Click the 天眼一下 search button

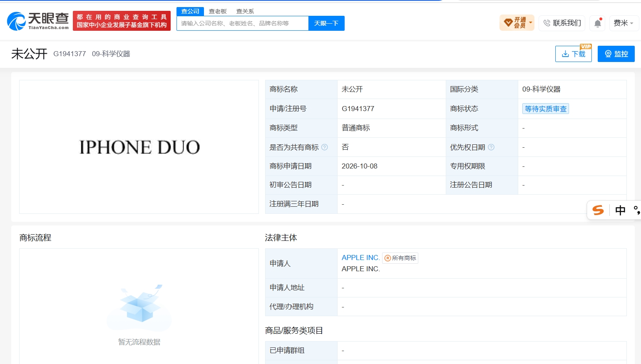pyautogui.click(x=326, y=23)
